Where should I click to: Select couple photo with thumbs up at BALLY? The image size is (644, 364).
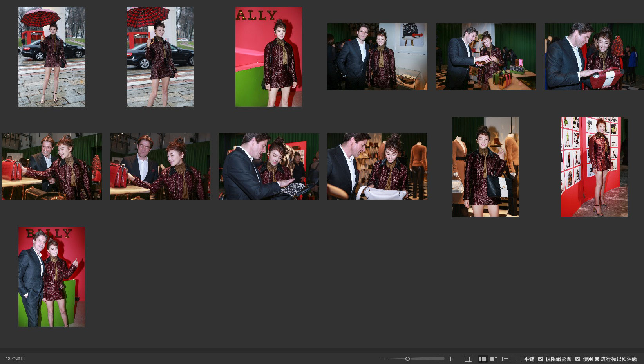(x=52, y=277)
